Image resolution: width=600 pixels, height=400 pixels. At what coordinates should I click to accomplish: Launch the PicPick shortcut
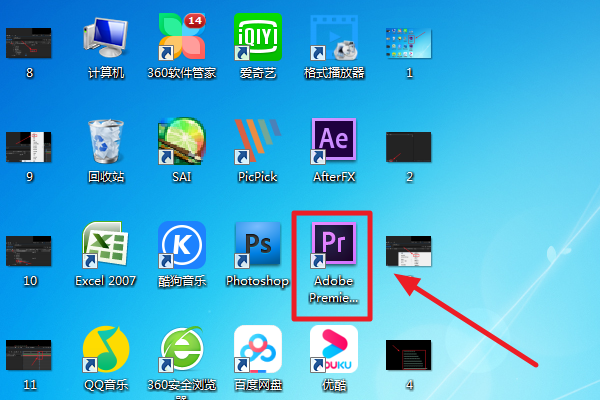point(258,141)
